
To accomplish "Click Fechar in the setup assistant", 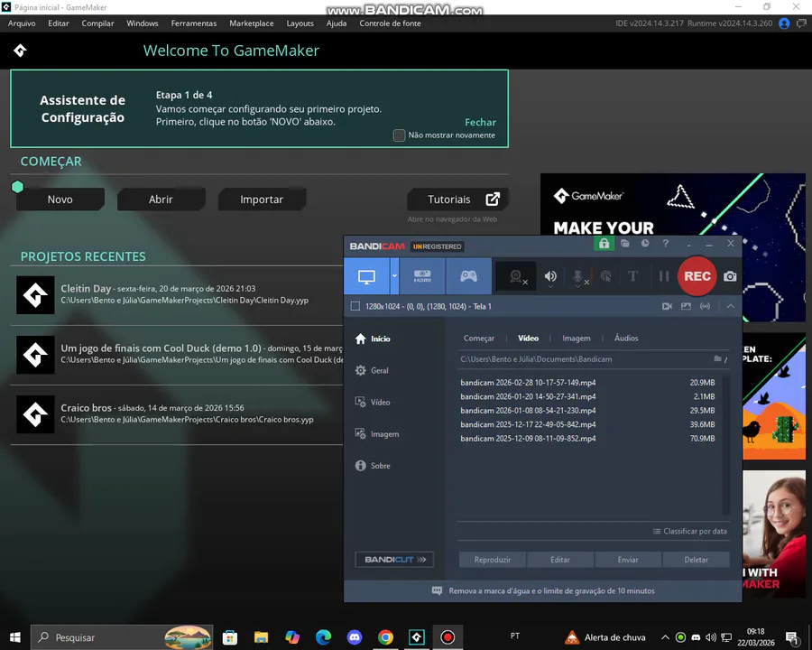I will [480, 123].
